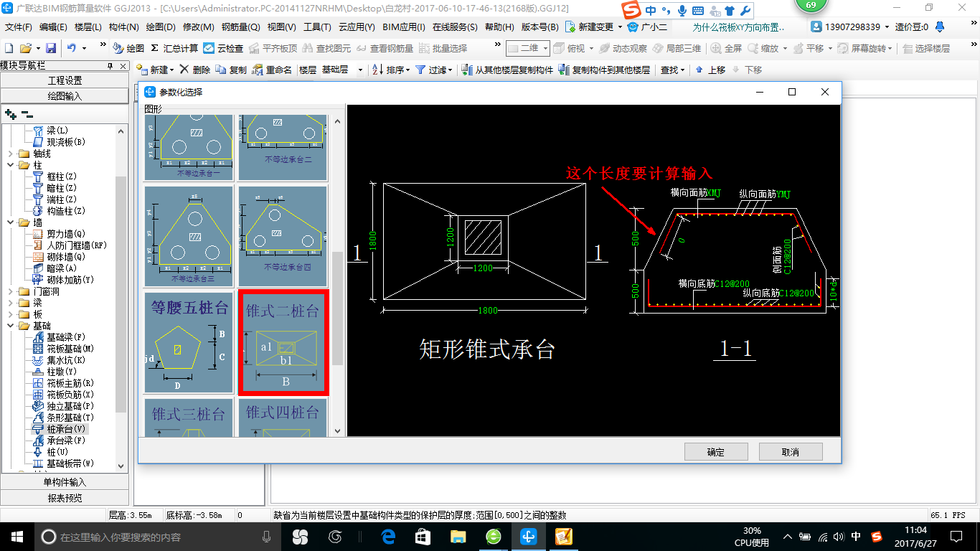Select 构造柱(Z) in component tree
This screenshot has width=980, height=551.
pos(66,211)
